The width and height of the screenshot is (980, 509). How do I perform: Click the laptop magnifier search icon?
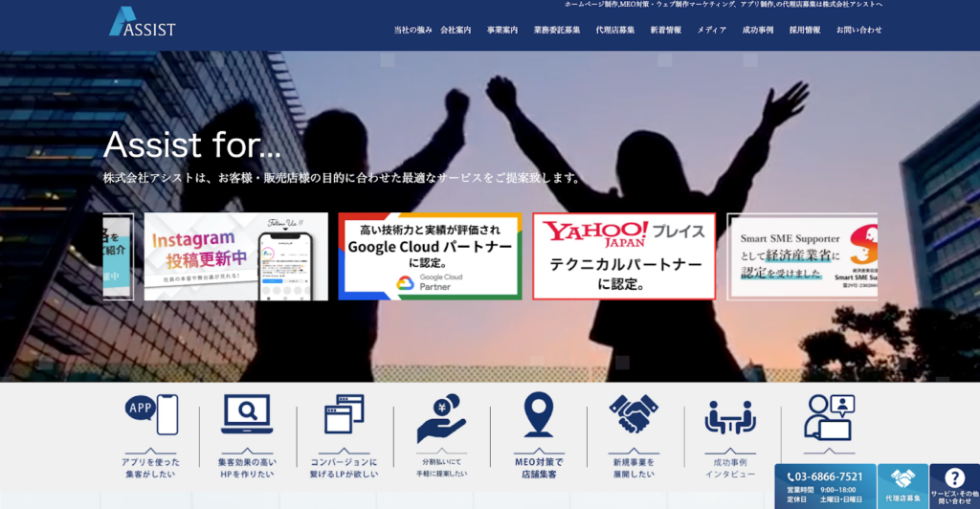(247, 414)
